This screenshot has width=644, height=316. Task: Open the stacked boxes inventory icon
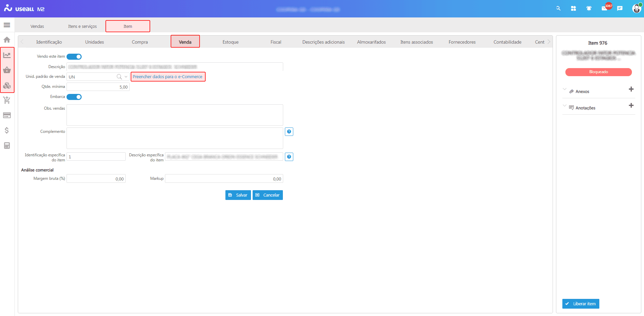(x=7, y=86)
